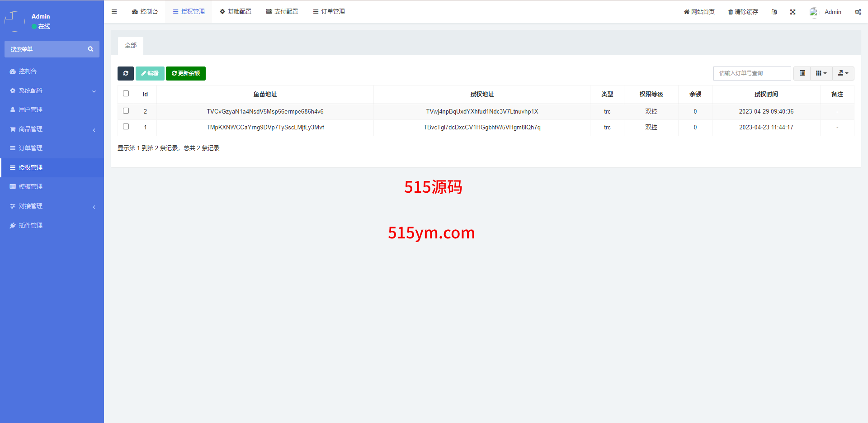
Task: Expand the 商品管理 sidebar menu
Action: [52, 129]
